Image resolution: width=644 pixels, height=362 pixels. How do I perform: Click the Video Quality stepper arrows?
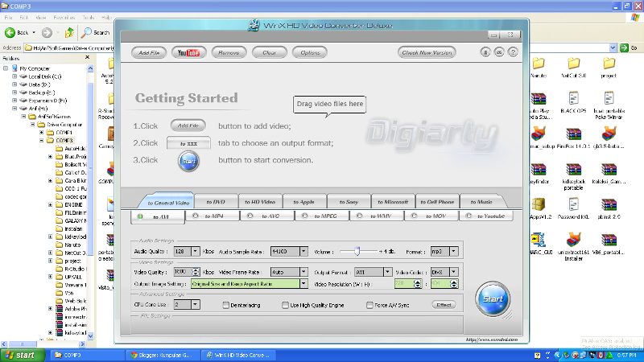point(196,272)
